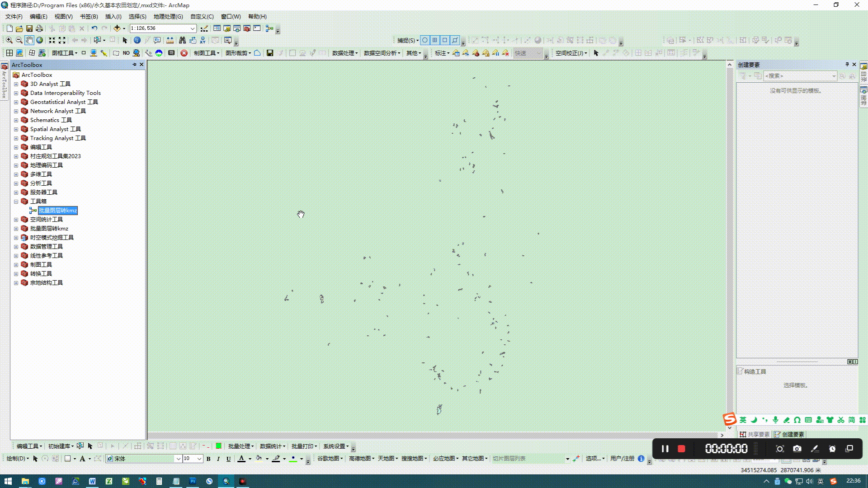
Task: Click the Go To XY coordinates tool
Action: 202,40
